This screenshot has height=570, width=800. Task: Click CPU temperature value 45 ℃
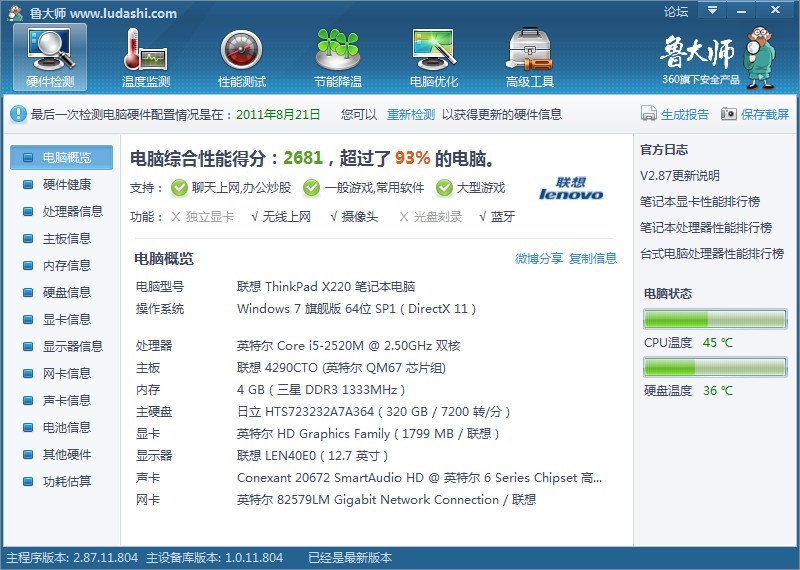coord(718,343)
